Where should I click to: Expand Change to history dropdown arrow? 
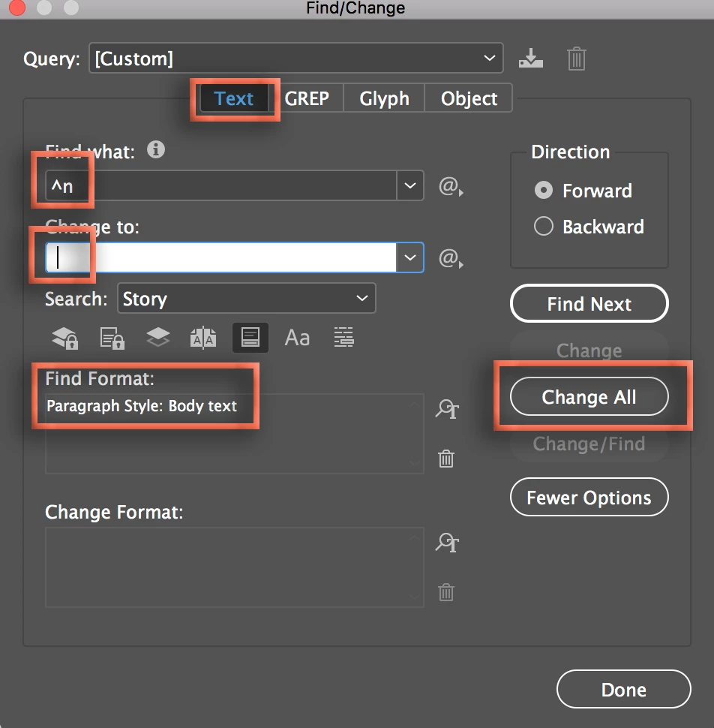click(x=410, y=257)
